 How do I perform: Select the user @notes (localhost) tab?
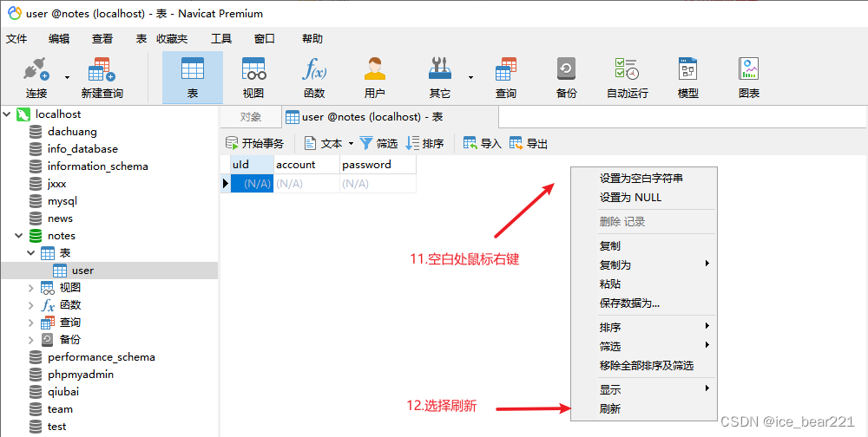point(391,117)
